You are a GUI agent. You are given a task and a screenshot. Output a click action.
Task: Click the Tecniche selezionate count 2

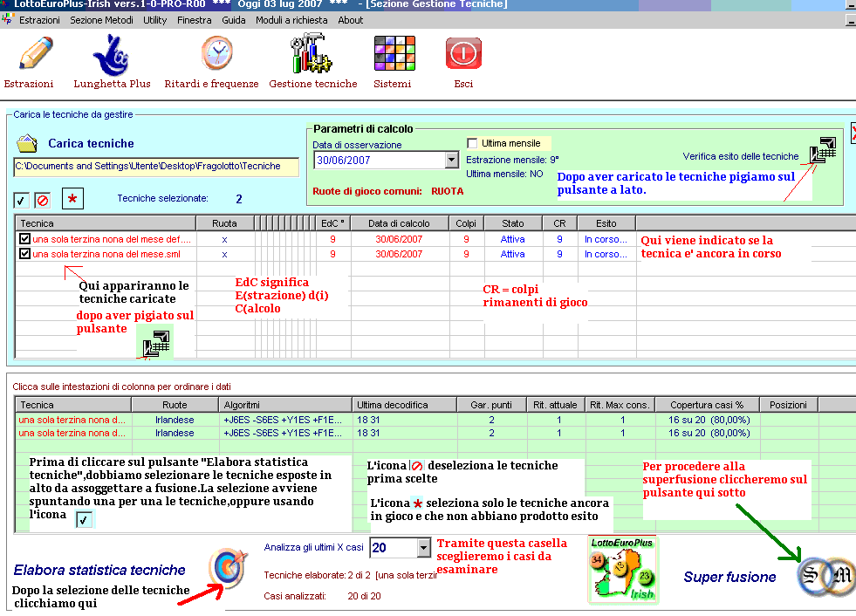pos(238,199)
